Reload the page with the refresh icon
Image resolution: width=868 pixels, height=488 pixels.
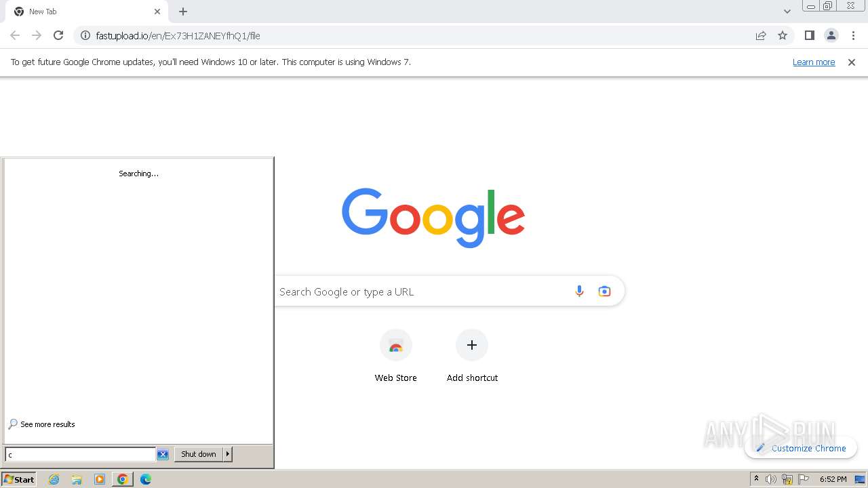[x=58, y=35]
